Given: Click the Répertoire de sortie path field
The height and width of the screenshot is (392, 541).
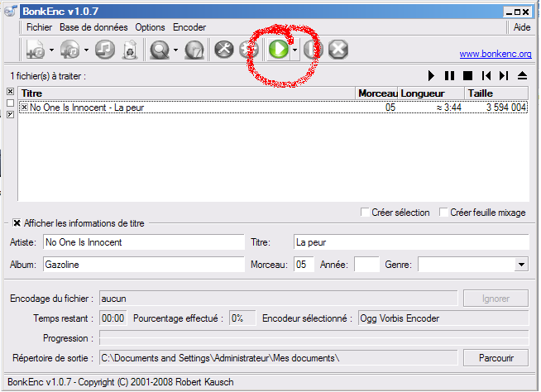Looking at the screenshot, I should [278, 358].
